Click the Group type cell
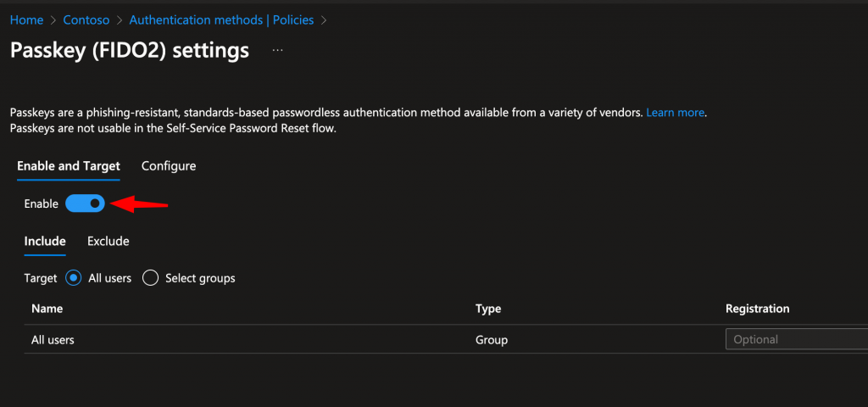 [492, 340]
